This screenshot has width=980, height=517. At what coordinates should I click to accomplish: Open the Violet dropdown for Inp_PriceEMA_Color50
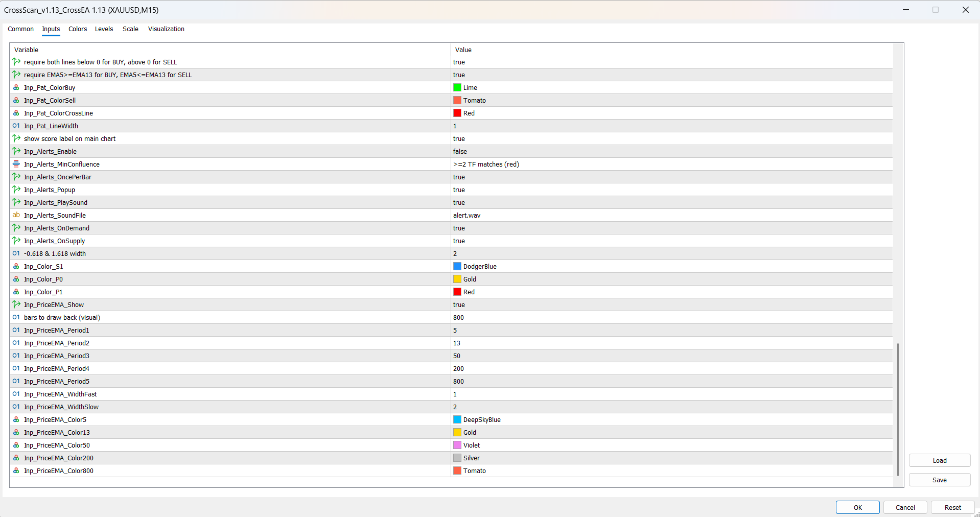(x=671, y=445)
